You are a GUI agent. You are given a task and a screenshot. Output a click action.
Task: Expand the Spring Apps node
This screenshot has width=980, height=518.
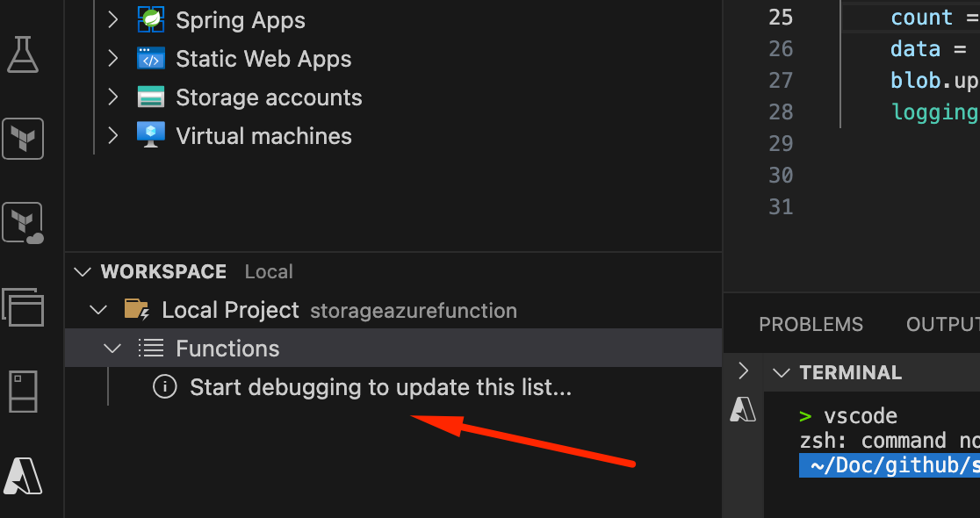(112, 20)
